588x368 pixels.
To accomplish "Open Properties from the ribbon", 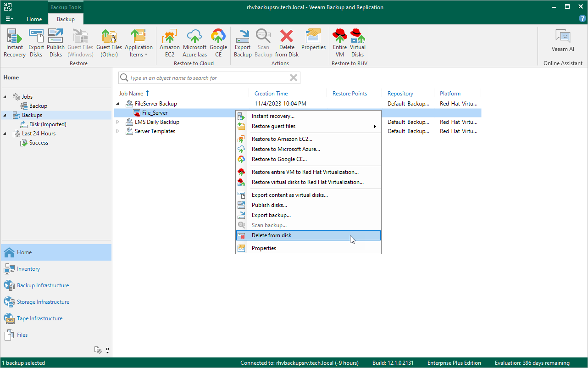I will click(x=313, y=39).
